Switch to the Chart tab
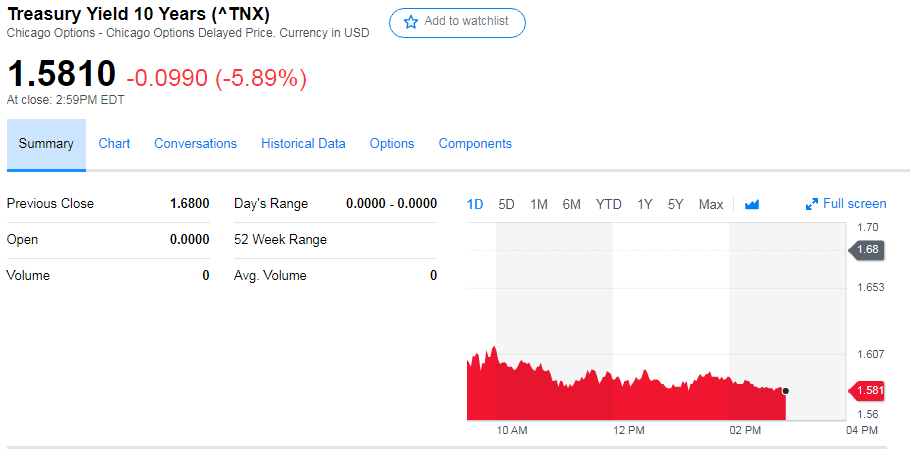This screenshot has width=910, height=454. click(x=114, y=144)
